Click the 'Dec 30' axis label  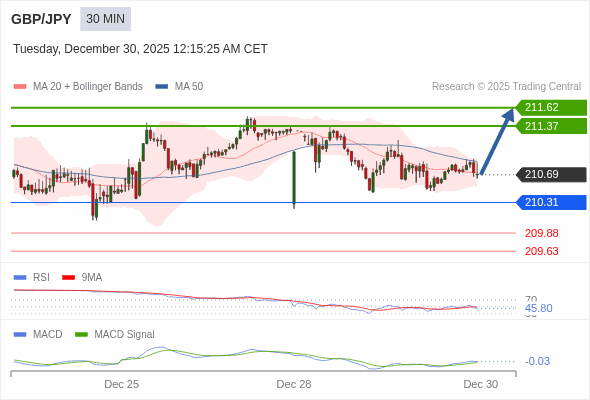click(x=481, y=384)
